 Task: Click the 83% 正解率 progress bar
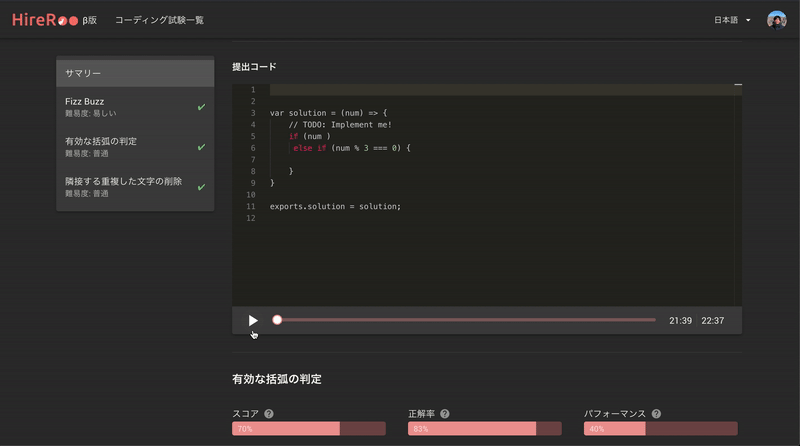coord(485,429)
